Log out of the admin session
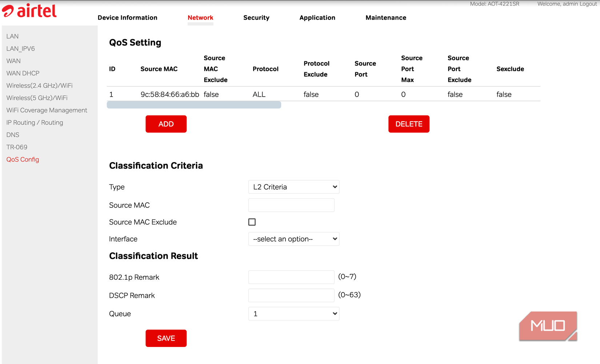The width and height of the screenshot is (600, 364). pyautogui.click(x=588, y=4)
